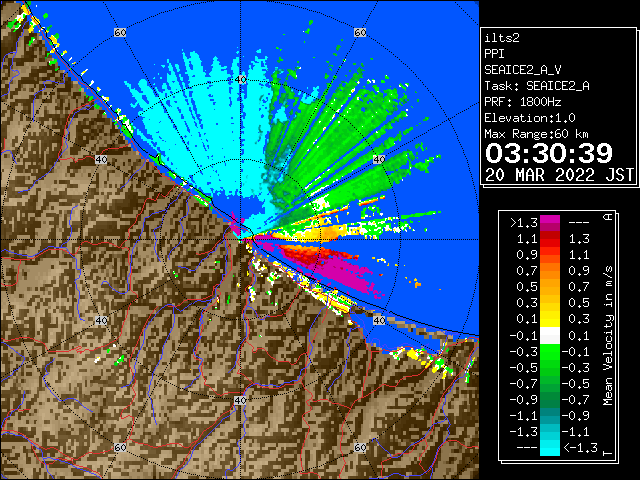Click the timestamp '03:30:39'
This screenshot has width=640, height=480.
[x=549, y=153]
